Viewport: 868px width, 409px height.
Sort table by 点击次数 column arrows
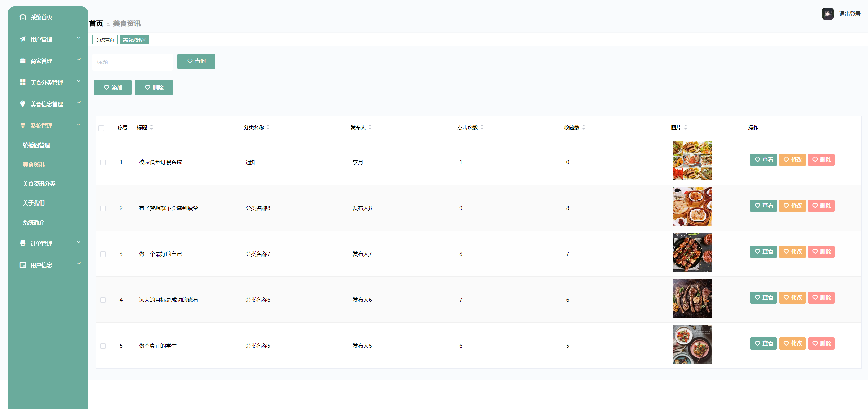click(x=482, y=127)
